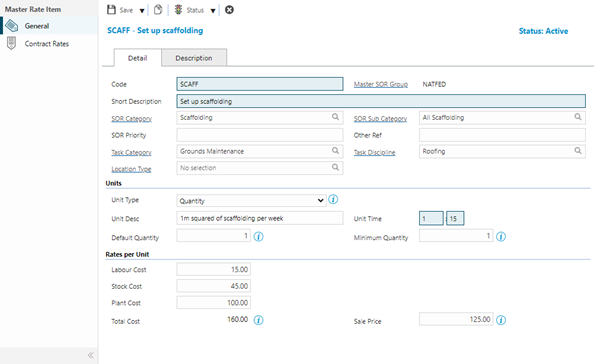Click the Status traffic light icon
Screen dimensions: 600x364
tap(178, 10)
